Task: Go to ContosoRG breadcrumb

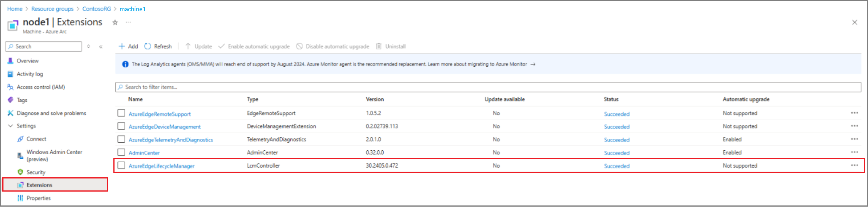Action: point(96,9)
